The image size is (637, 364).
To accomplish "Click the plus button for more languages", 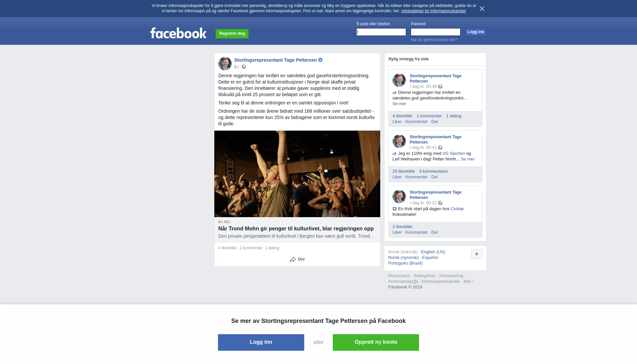I will coord(477,254).
